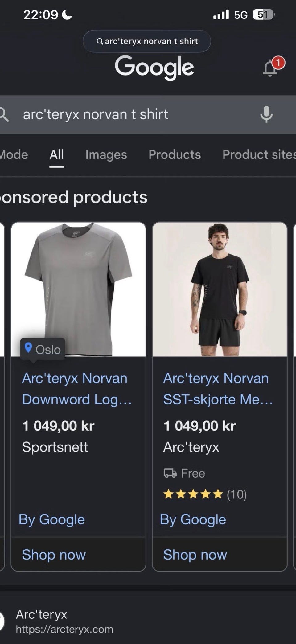The image size is (296, 644).
Task: Open the Product sites tab
Action: click(259, 154)
